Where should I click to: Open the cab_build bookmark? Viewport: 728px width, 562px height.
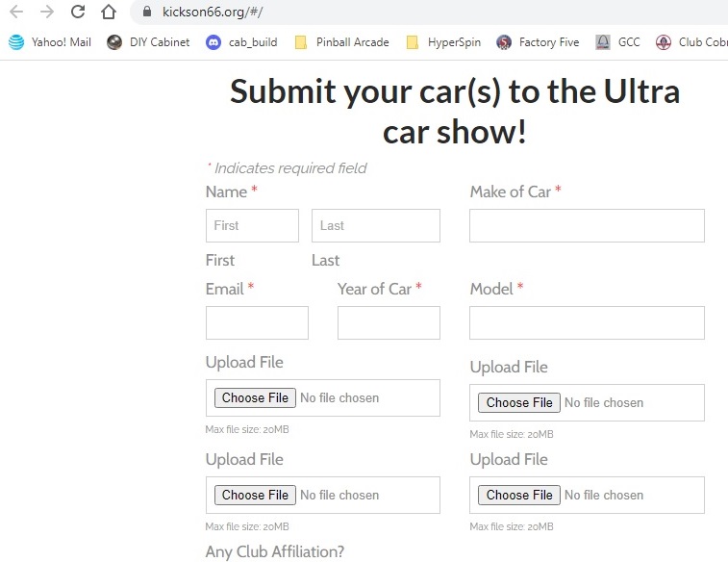(240, 42)
